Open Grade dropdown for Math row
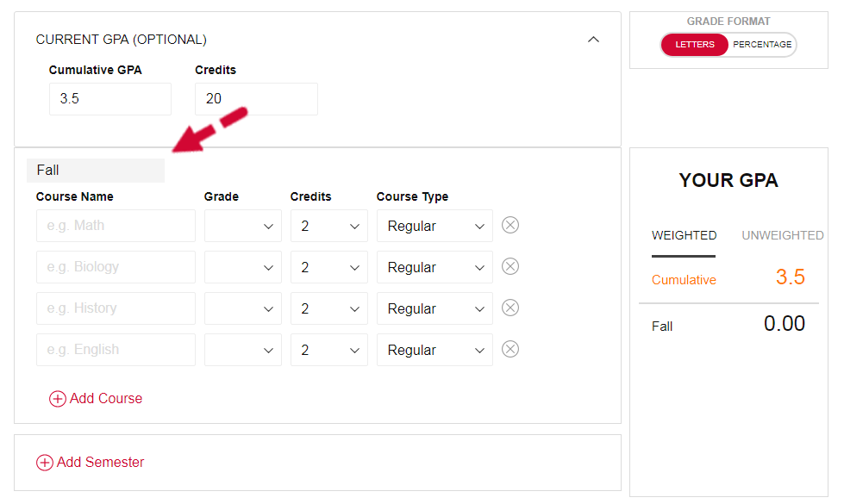Screen dimensions: 844x504 (x=243, y=226)
